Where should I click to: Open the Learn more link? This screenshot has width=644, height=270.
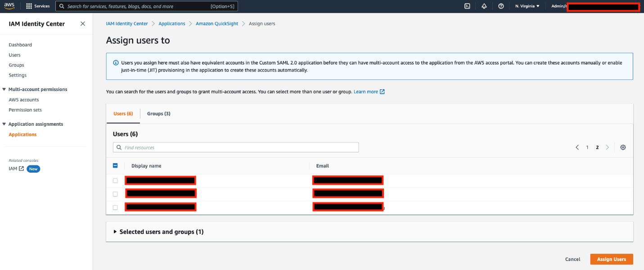click(366, 92)
